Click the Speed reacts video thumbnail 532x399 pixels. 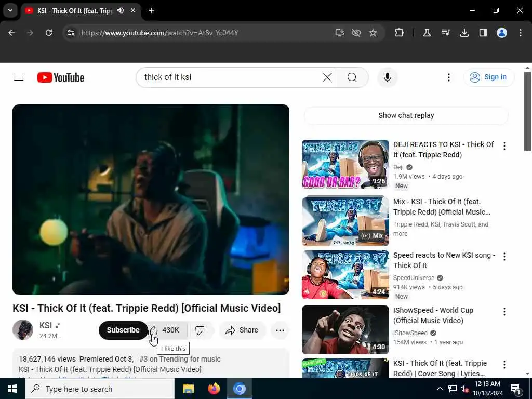345,275
